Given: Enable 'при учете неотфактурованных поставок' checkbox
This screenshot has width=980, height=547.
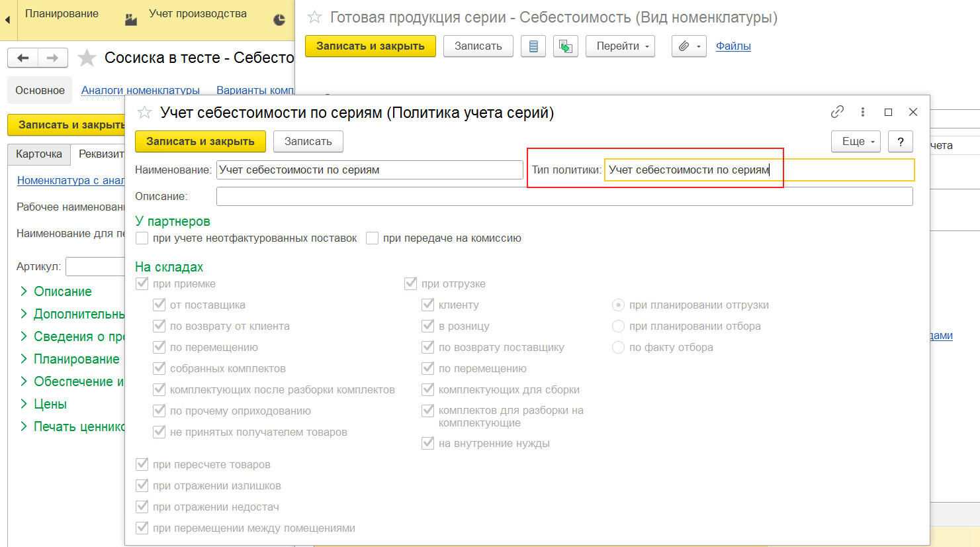Looking at the screenshot, I should pos(142,238).
